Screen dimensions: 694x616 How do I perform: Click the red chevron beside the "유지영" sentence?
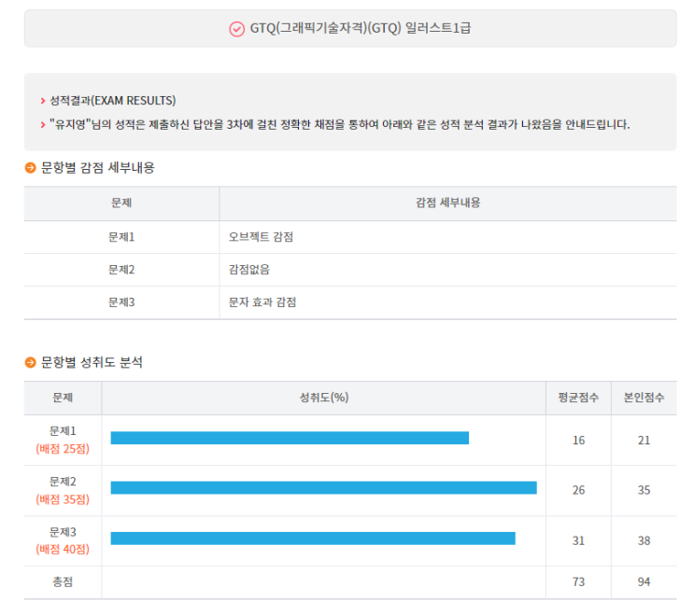[43, 125]
